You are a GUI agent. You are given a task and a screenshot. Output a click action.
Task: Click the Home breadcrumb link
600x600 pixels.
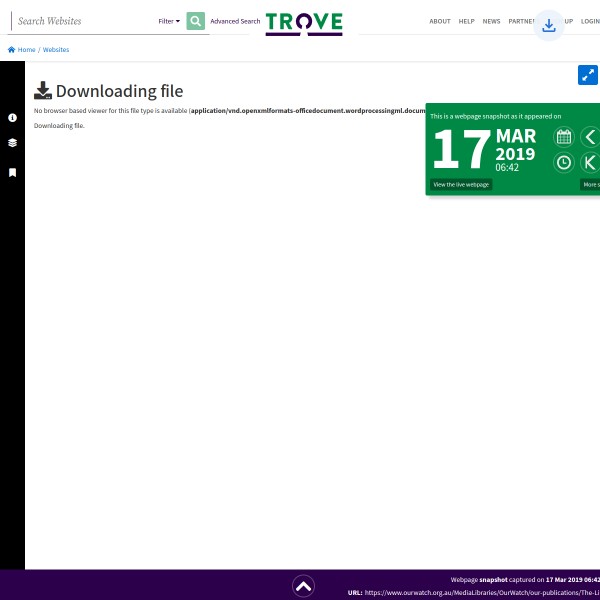point(22,49)
